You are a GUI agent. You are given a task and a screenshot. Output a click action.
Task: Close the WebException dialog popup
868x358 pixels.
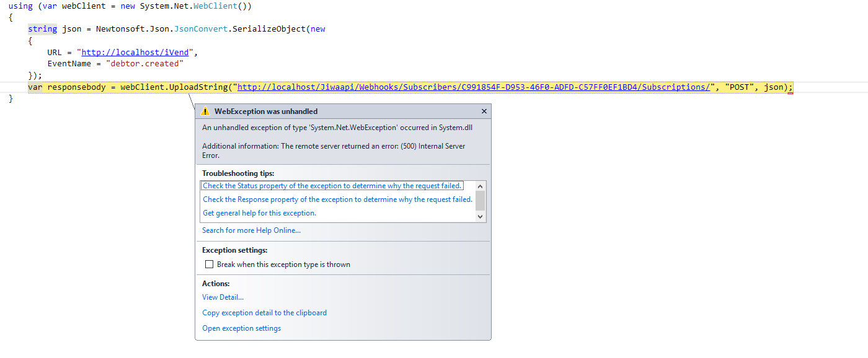[x=484, y=111]
